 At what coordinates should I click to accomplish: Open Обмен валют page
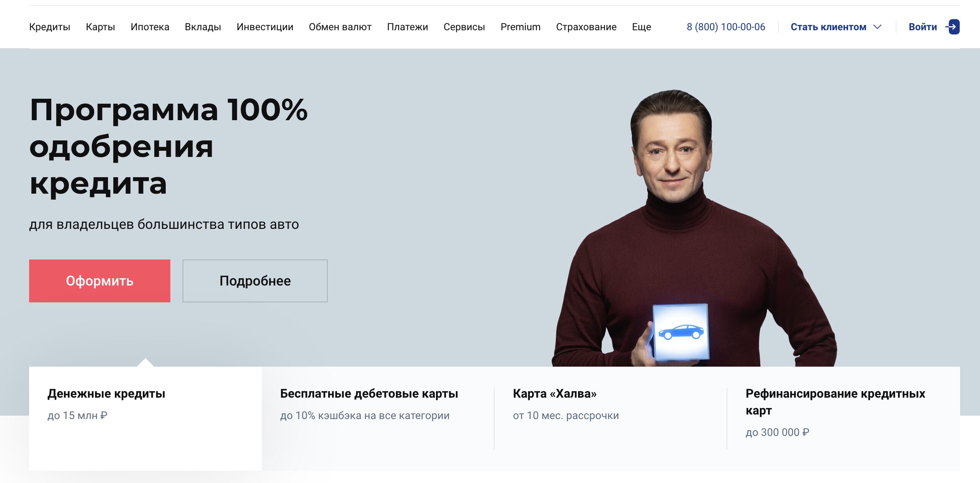tap(340, 27)
